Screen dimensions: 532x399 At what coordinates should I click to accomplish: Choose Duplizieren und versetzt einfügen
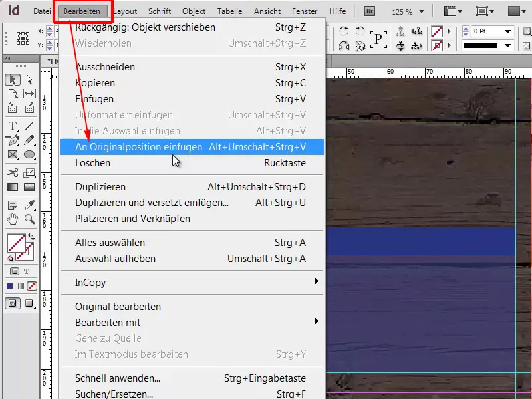pyautogui.click(x=192, y=203)
